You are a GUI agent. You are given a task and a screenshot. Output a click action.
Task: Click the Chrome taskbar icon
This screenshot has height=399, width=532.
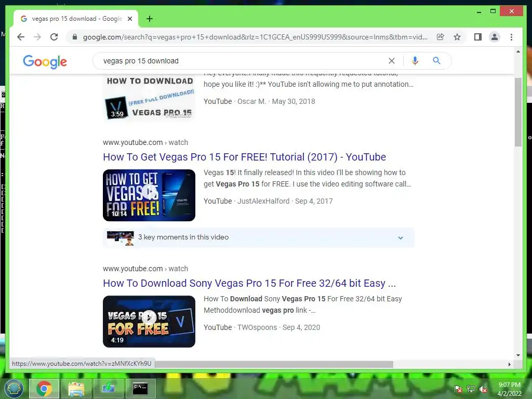pyautogui.click(x=44, y=389)
